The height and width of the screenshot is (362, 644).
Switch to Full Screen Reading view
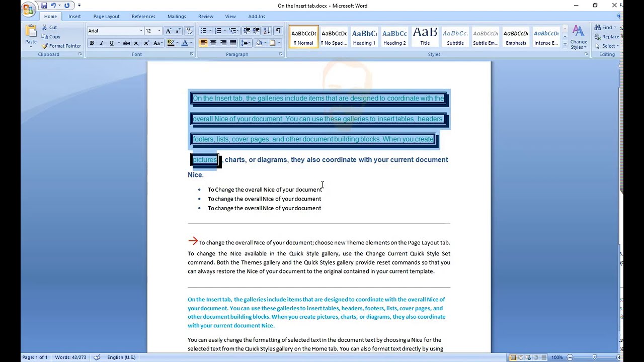(521, 357)
